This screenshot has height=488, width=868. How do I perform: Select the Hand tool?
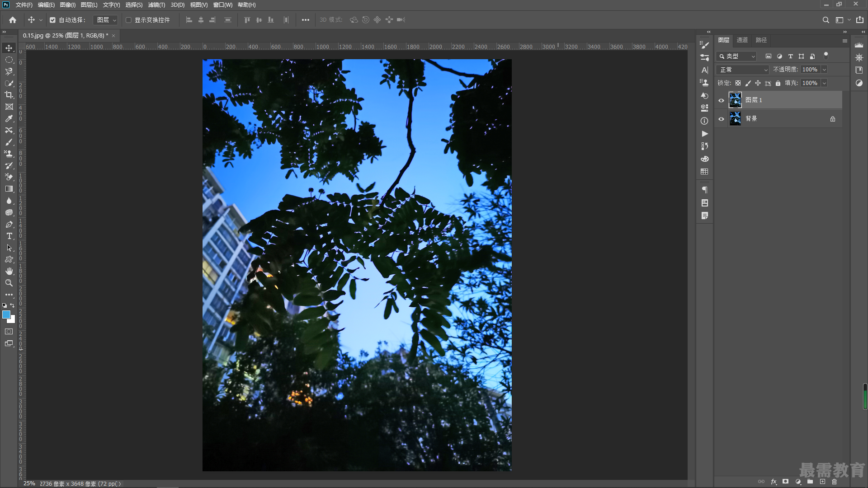[9, 271]
